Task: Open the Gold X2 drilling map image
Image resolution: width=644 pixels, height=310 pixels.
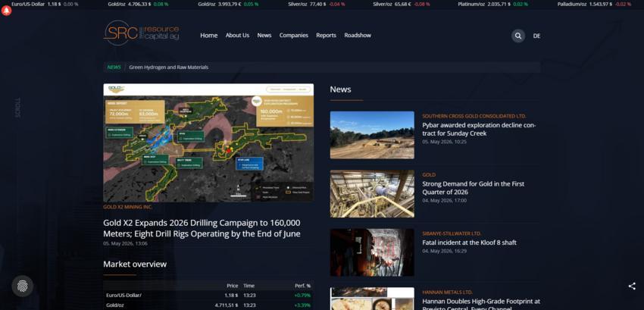Action: click(x=208, y=142)
